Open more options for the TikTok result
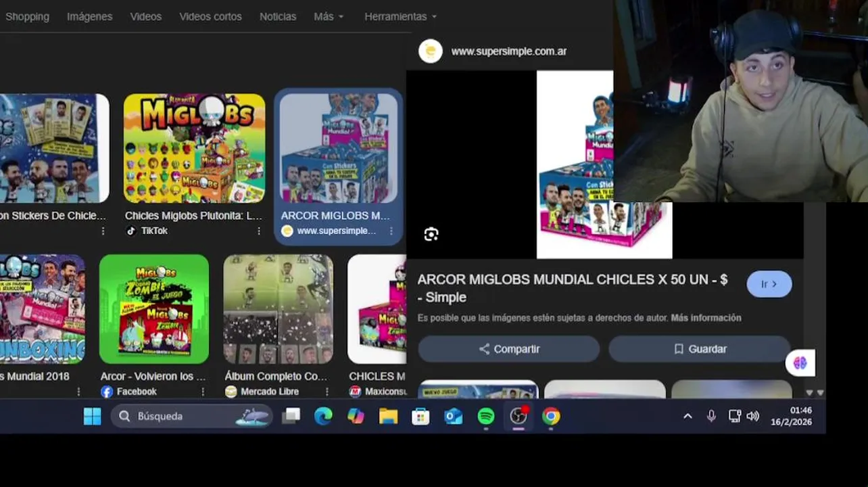This screenshot has height=487, width=868. coord(258,231)
